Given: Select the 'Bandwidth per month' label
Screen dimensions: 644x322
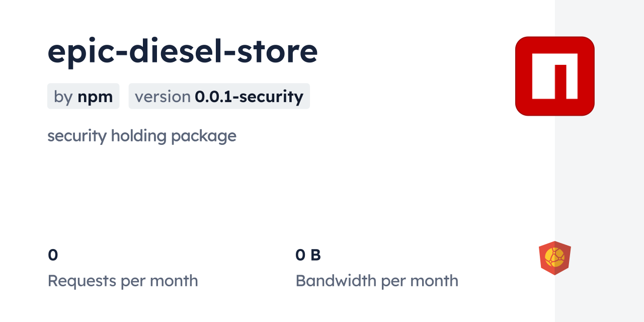Looking at the screenshot, I should coord(376,281).
